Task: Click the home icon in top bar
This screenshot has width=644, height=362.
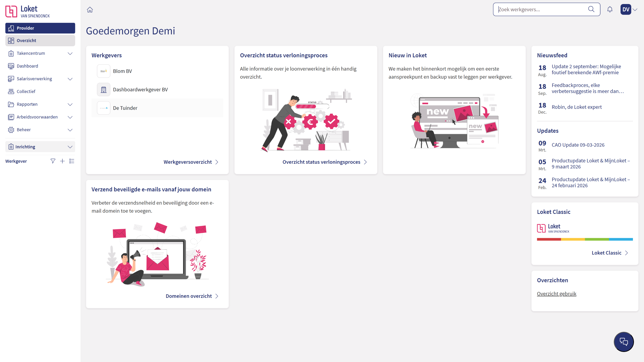Action: click(90, 10)
